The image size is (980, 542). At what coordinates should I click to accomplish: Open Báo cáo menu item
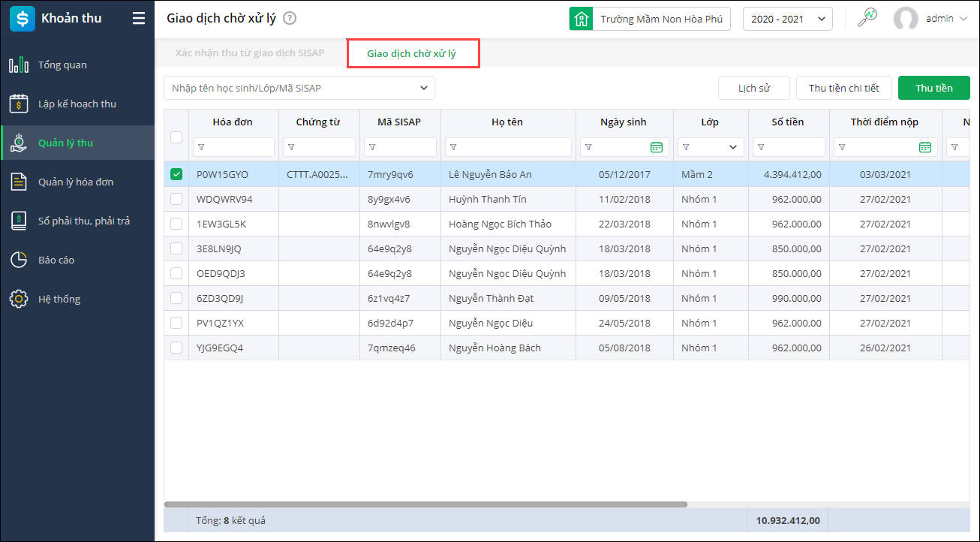(x=77, y=260)
